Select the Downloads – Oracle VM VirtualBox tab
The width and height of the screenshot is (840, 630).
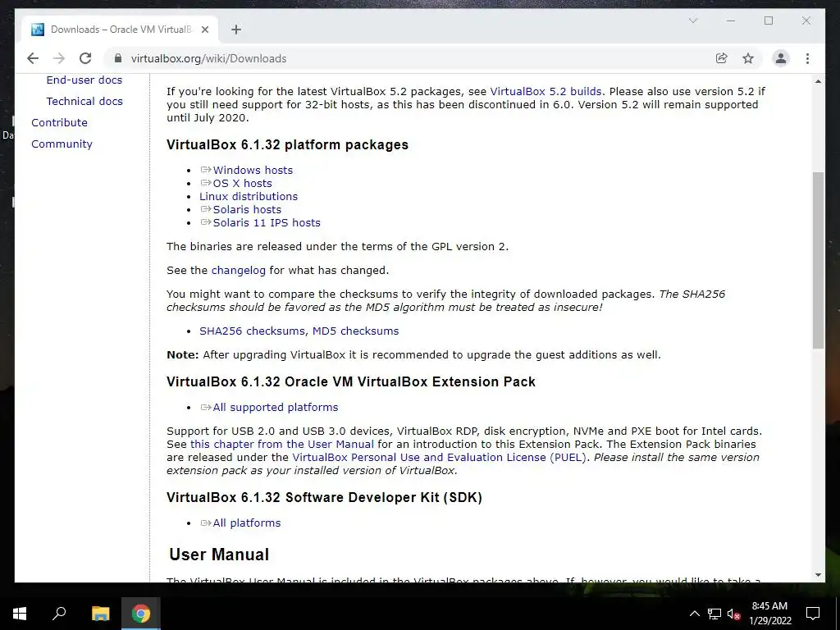point(121,30)
